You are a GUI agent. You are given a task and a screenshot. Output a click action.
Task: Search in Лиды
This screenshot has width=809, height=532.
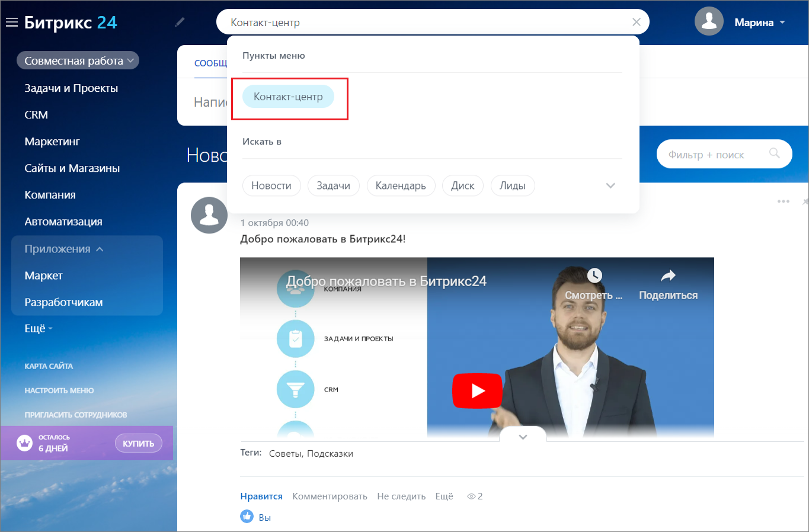[513, 185]
